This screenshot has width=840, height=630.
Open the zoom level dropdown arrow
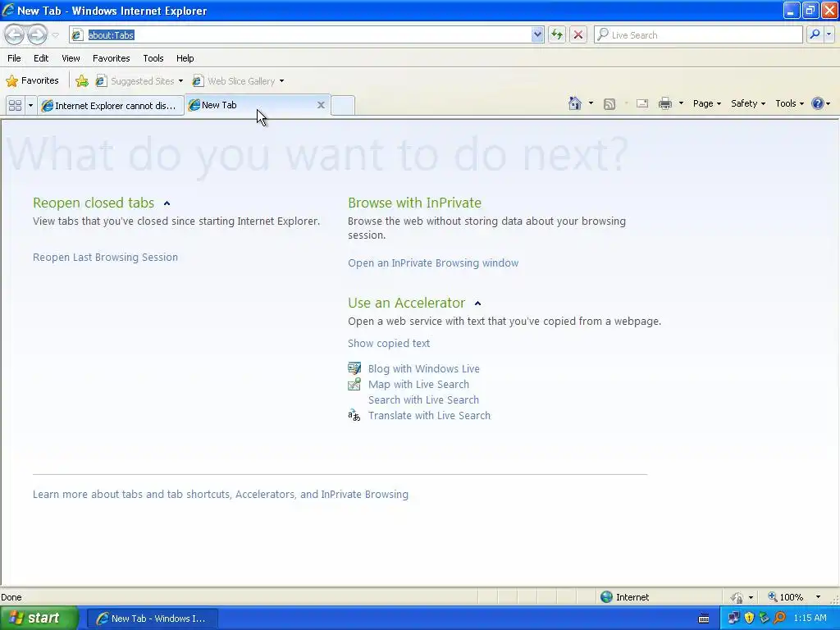(x=818, y=597)
